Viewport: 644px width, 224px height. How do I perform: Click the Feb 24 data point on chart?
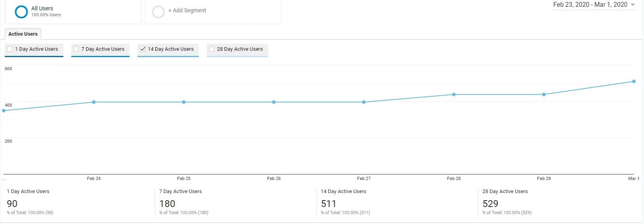pyautogui.click(x=94, y=102)
